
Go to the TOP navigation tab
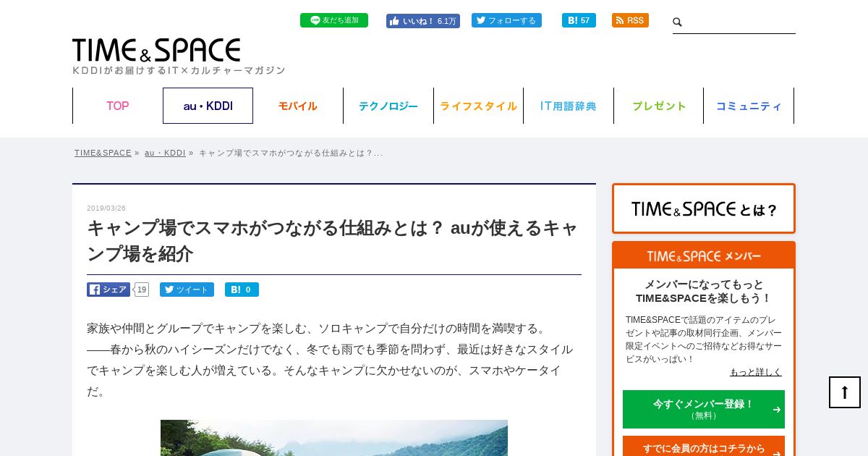tap(118, 106)
